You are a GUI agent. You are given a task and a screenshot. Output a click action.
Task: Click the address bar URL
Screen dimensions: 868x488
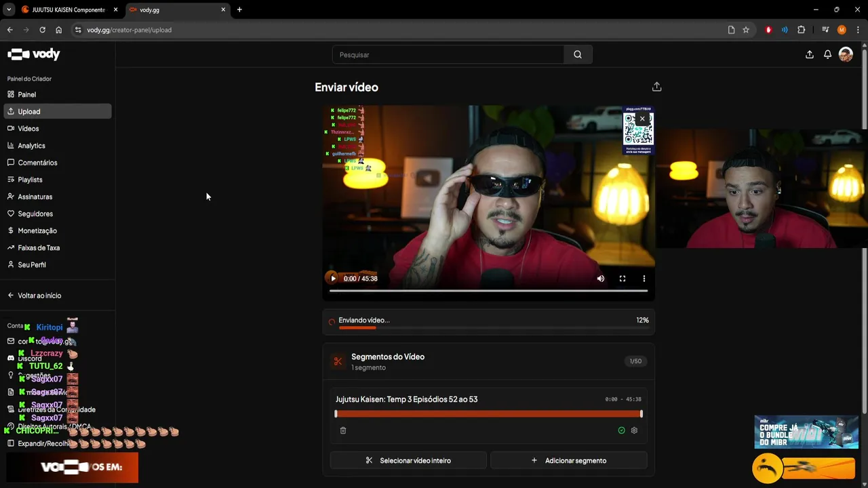click(x=129, y=30)
